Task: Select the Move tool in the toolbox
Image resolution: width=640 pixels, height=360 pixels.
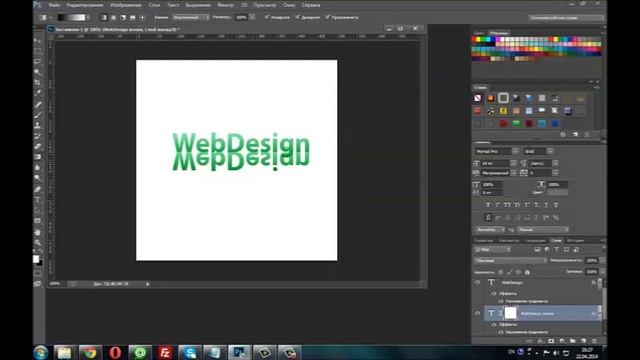Action: [38, 40]
